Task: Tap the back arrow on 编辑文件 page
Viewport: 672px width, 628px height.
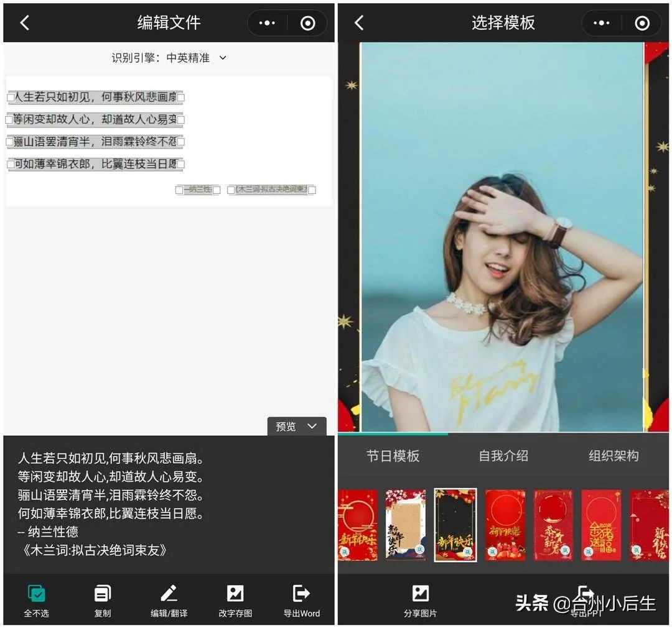Action: [25, 22]
